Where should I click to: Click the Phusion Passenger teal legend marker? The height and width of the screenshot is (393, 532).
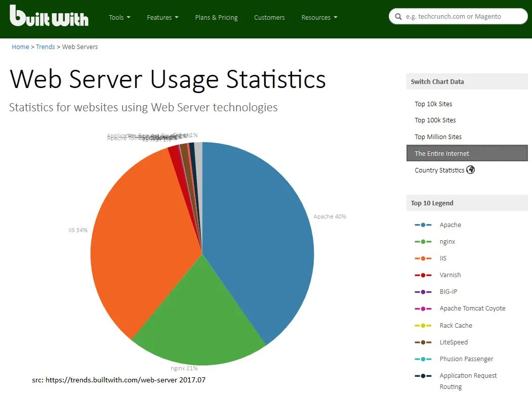pos(423,359)
